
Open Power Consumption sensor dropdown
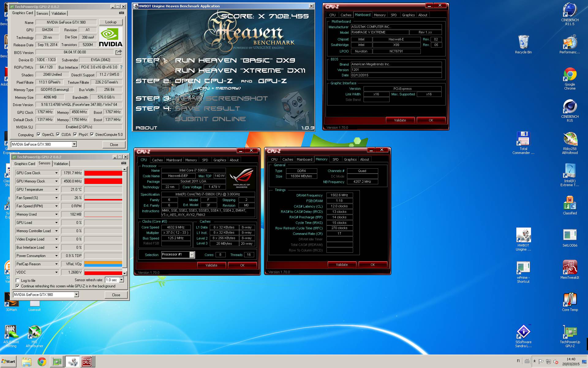pos(56,256)
